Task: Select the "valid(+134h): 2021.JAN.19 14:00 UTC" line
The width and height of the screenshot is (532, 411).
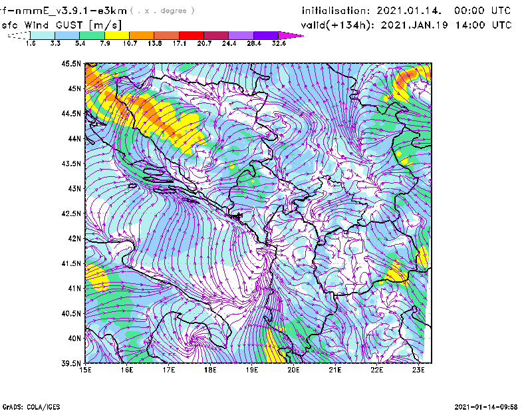Action: (406, 25)
